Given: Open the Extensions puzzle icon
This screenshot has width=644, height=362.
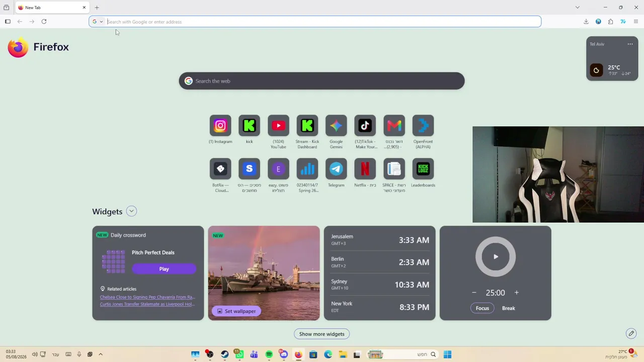Looking at the screenshot, I should [610, 22].
